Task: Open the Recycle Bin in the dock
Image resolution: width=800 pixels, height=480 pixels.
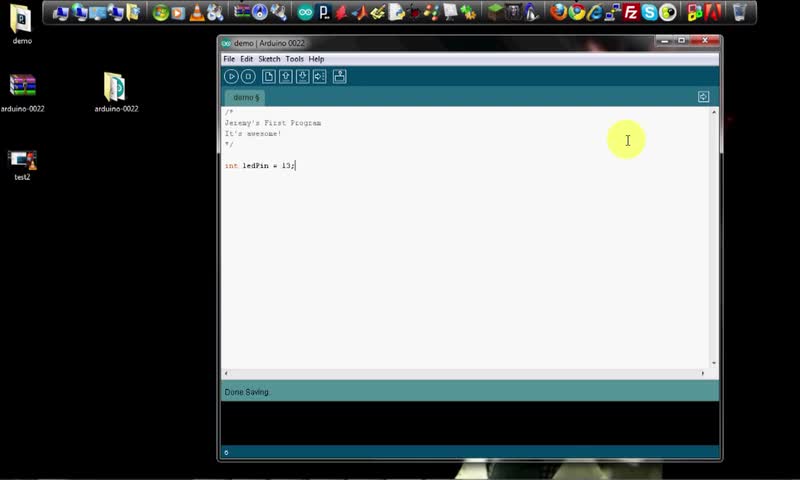Action: point(739,12)
